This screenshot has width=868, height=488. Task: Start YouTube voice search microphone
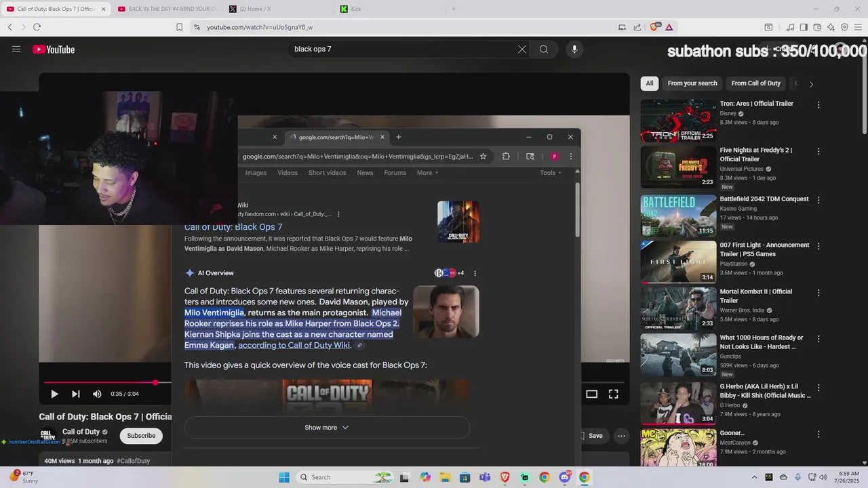coord(574,49)
